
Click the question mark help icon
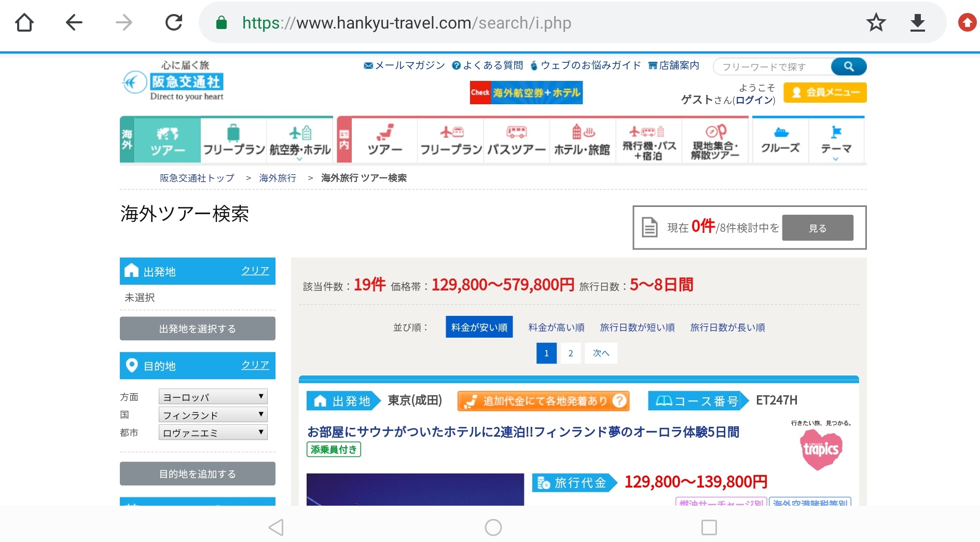[619, 401]
